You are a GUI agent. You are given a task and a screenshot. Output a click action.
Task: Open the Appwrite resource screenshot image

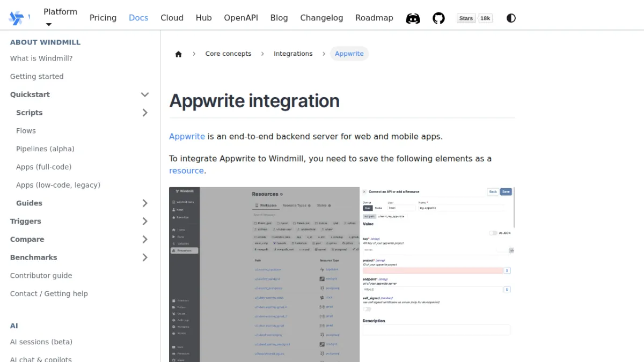tap(342, 274)
